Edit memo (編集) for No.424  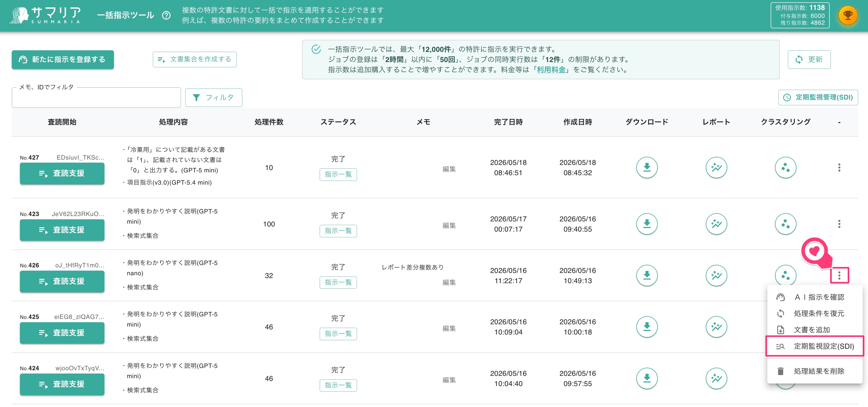(449, 380)
